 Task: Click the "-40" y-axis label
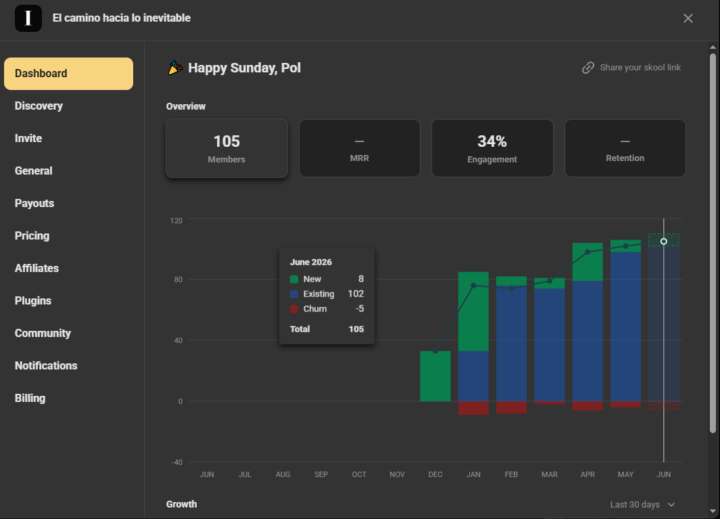(x=177, y=462)
